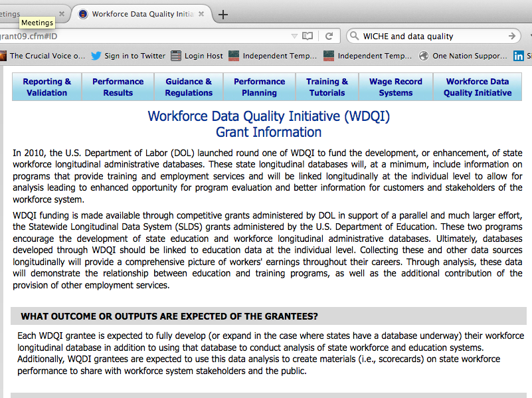Select the Workforce Data Quality Initiative browser tab
The image size is (532, 398).
point(142,14)
